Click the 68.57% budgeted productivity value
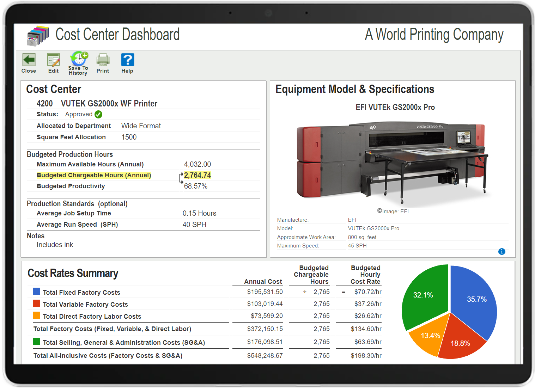This screenshot has height=392, width=541. [x=196, y=186]
